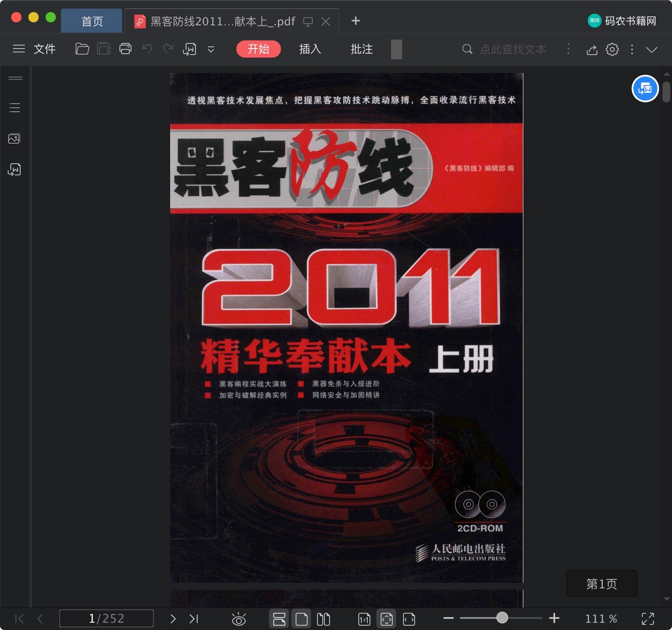Click the print icon

[x=125, y=49]
